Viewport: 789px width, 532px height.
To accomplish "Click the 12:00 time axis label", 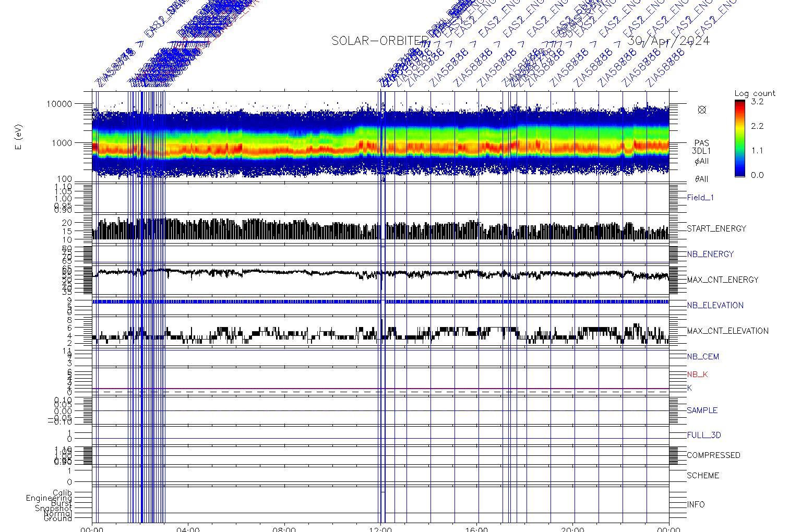I will pos(380,528).
